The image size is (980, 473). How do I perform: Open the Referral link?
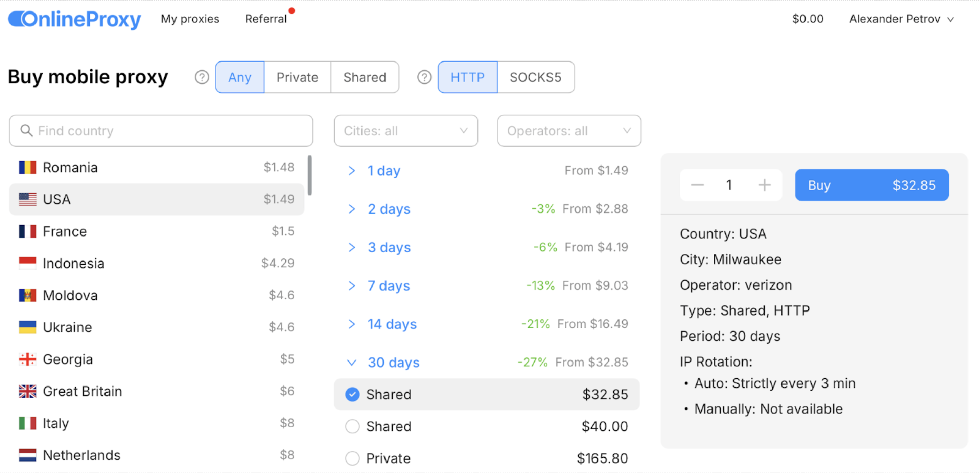point(265,19)
